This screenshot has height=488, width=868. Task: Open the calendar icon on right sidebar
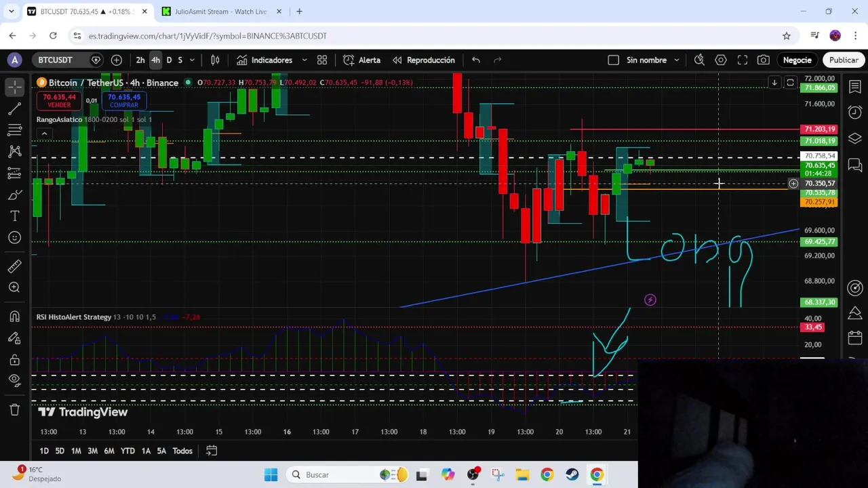[x=855, y=337]
